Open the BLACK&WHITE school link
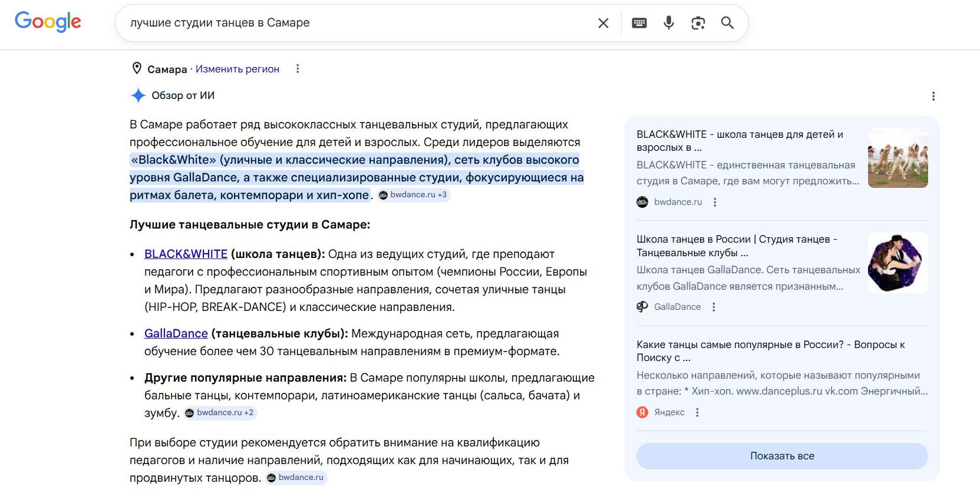The image size is (980, 500). (186, 254)
